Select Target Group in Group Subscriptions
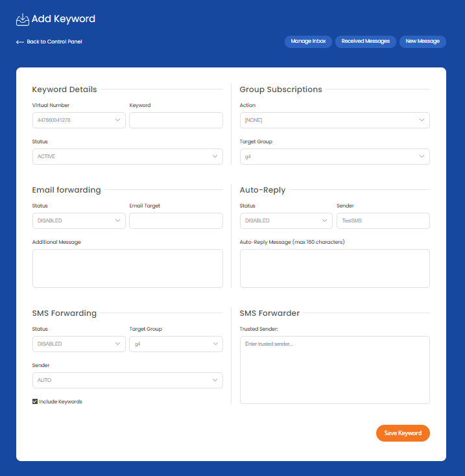This screenshot has width=465, height=476. pos(334,156)
